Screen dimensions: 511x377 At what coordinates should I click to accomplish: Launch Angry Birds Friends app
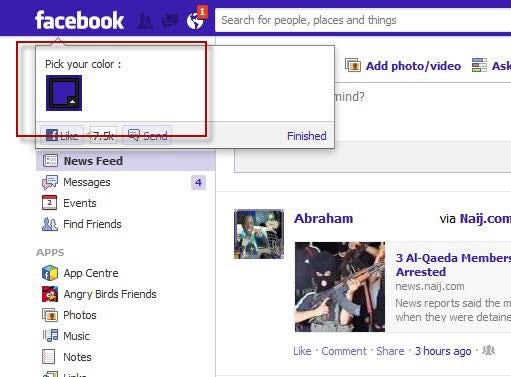pyautogui.click(x=99, y=294)
